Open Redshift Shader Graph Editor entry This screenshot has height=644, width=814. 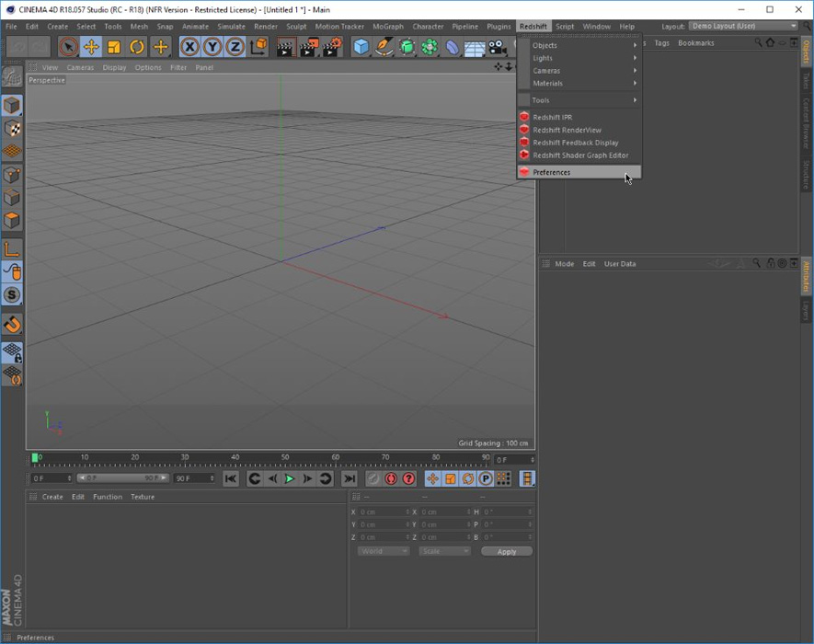pos(580,155)
